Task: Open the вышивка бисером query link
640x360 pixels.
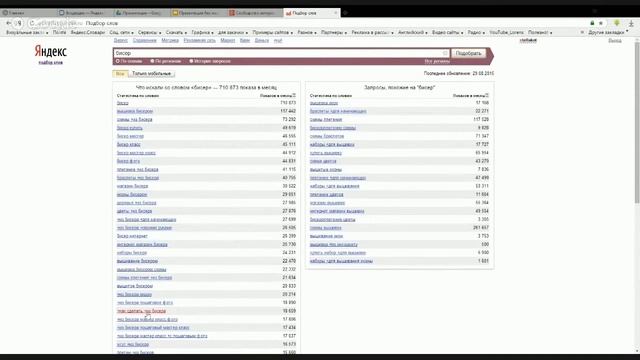Action: click(135, 111)
